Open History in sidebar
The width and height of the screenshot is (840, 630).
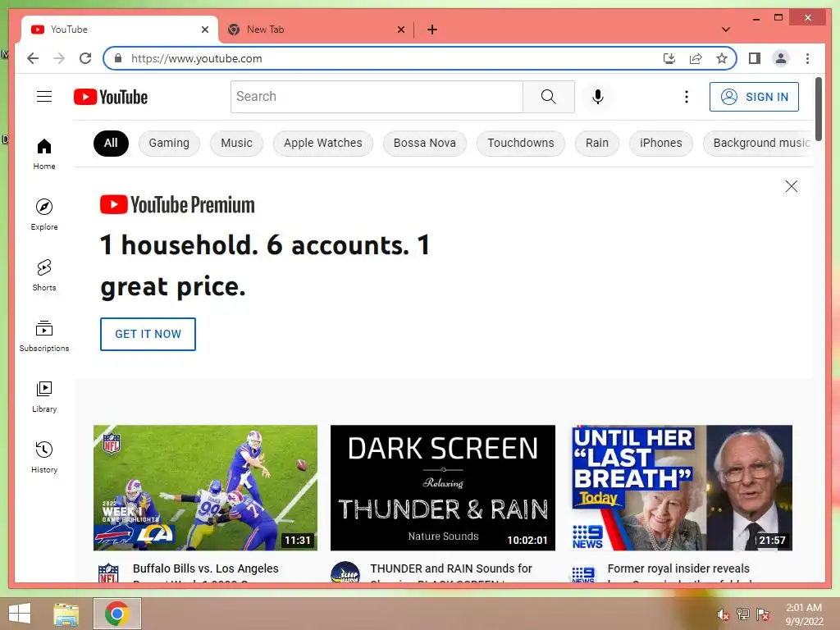coord(44,457)
